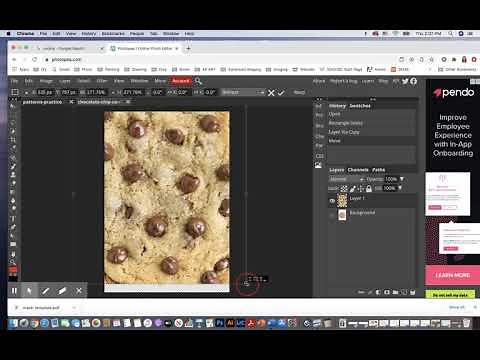This screenshot has width=480, height=360.
Task: Collapse the right panel with the top arrows
Action: coord(373,99)
